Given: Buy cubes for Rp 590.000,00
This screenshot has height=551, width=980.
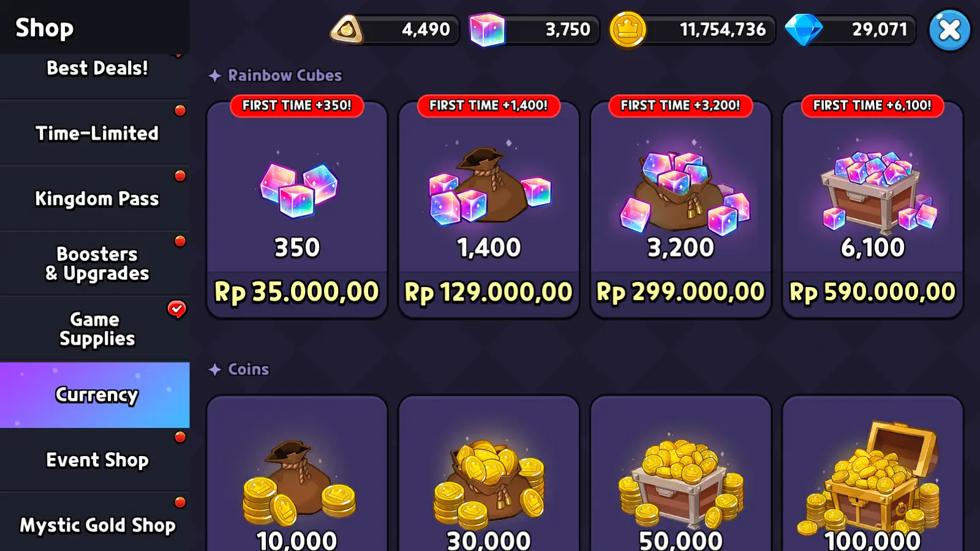Looking at the screenshot, I should click(x=872, y=292).
